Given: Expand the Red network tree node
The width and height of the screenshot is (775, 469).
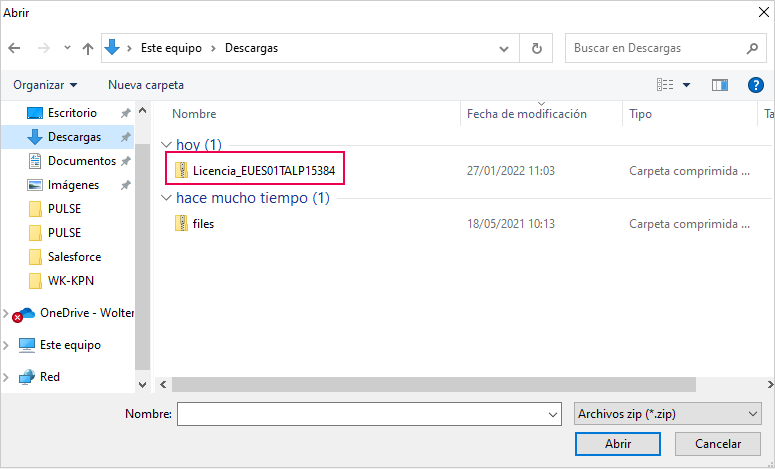Looking at the screenshot, I should [x=6, y=377].
